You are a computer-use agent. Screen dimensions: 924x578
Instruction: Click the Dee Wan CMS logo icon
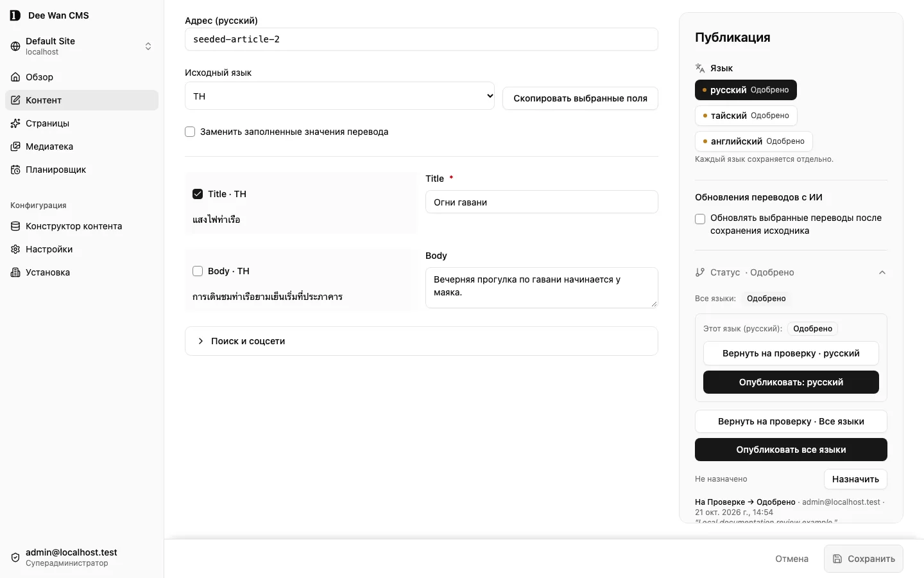tap(15, 15)
